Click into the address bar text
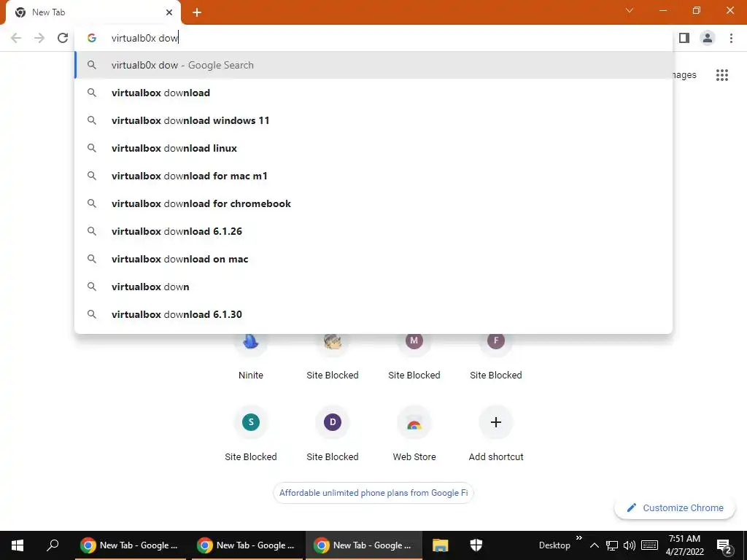The image size is (747, 560). click(144, 38)
